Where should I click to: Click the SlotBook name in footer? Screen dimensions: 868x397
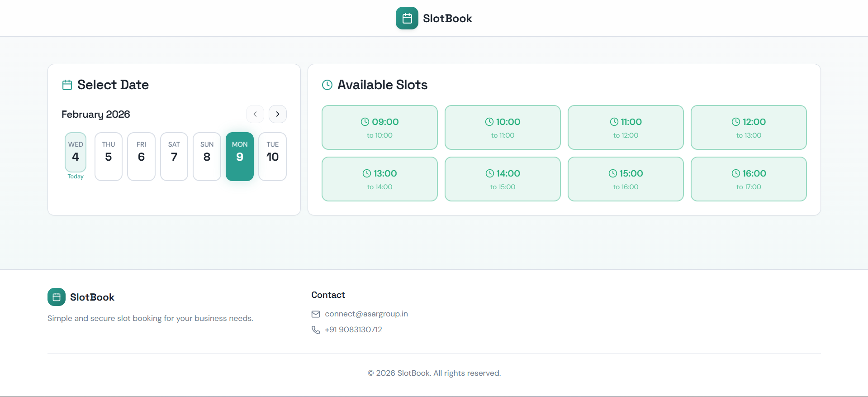pyautogui.click(x=92, y=297)
